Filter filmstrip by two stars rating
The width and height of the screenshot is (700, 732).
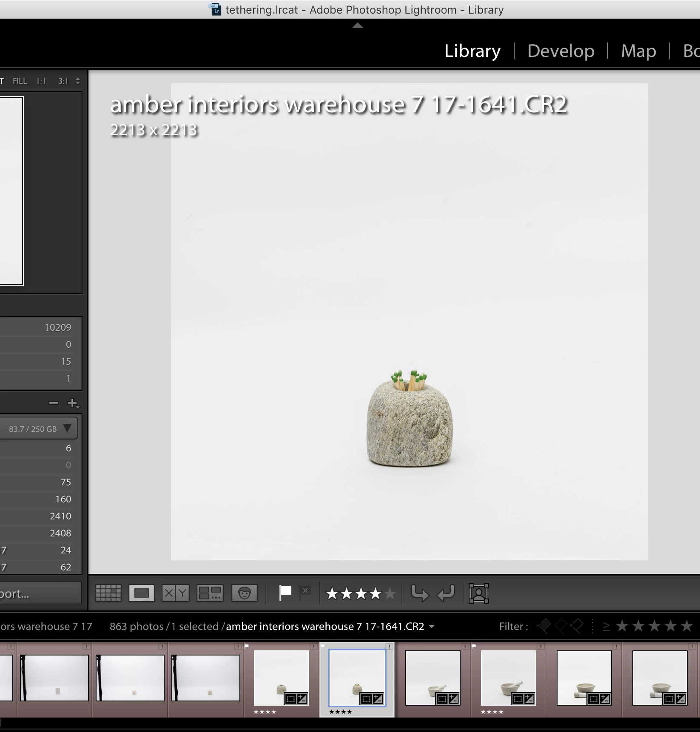(638, 626)
